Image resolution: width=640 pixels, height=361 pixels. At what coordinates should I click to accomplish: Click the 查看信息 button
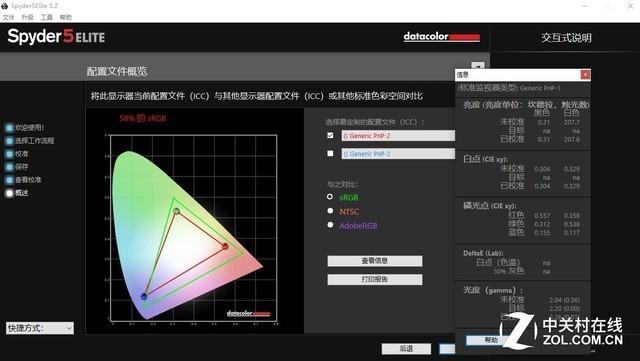[375, 261]
